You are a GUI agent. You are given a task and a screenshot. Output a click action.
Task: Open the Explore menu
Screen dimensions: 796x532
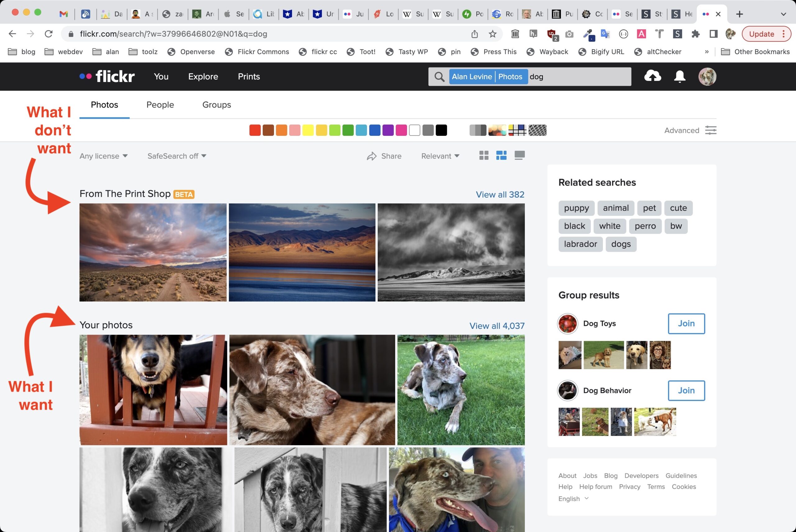coord(203,76)
